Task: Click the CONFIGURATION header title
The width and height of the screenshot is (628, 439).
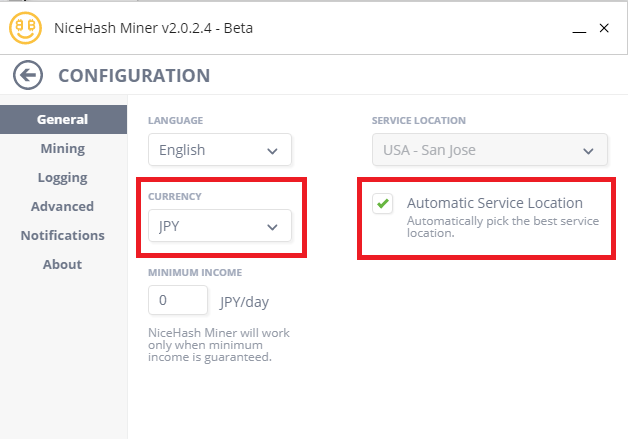Action: point(134,75)
